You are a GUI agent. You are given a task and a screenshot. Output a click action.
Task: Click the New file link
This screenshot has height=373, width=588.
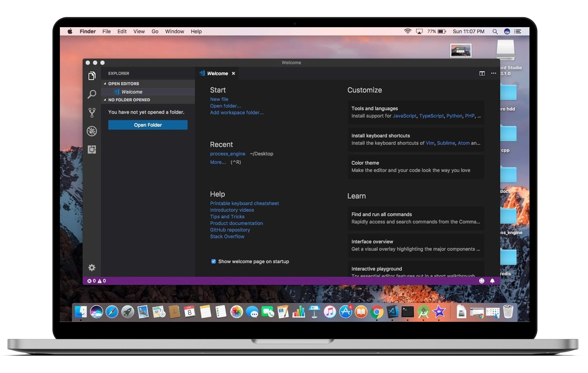[x=219, y=99]
